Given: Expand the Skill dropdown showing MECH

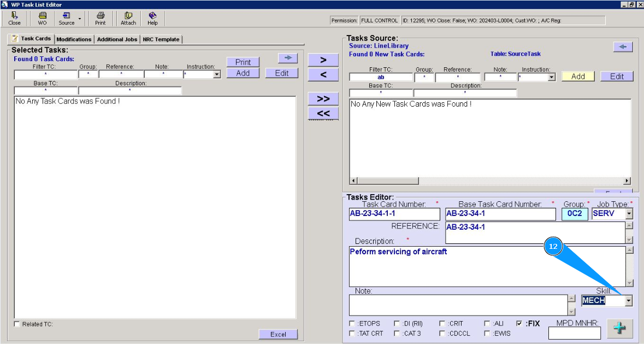Looking at the screenshot, I should tap(628, 300).
